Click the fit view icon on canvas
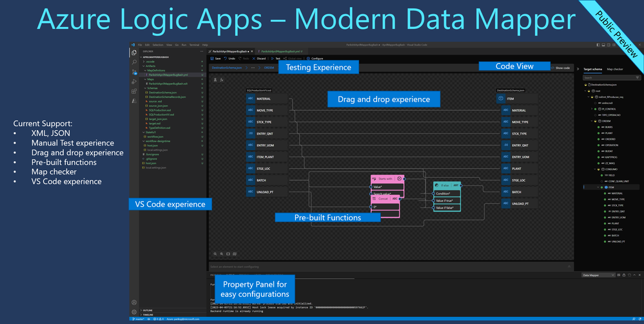This screenshot has width=644, height=324. coord(228,254)
